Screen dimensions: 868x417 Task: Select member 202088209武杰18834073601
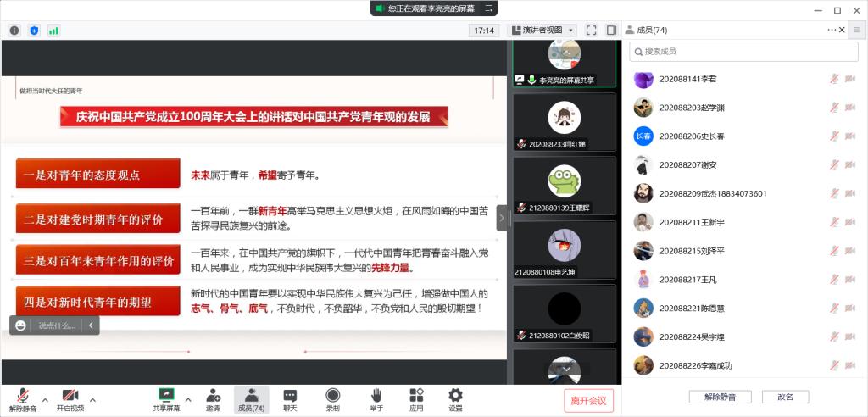point(744,193)
